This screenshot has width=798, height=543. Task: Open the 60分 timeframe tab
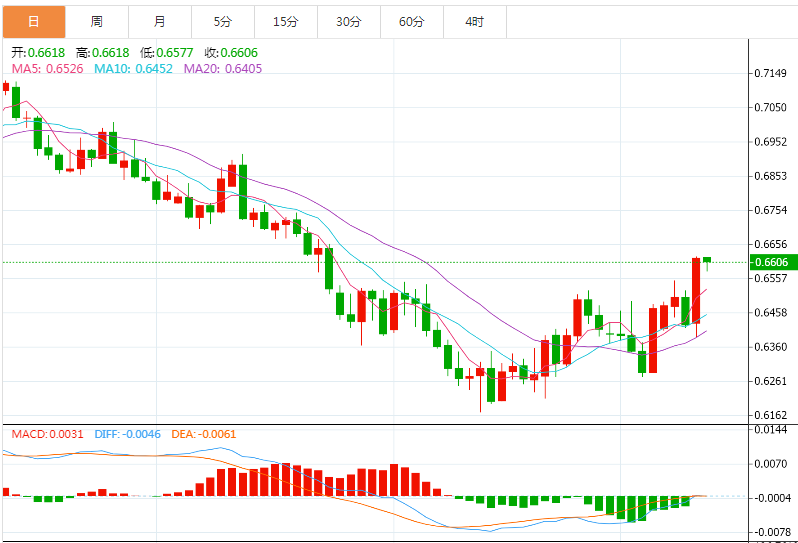click(x=412, y=22)
